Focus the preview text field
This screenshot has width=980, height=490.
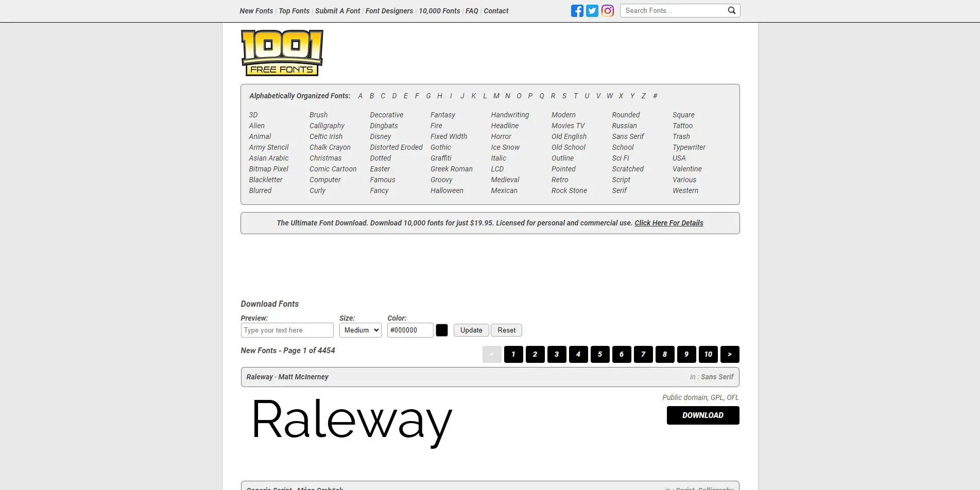[x=287, y=330]
